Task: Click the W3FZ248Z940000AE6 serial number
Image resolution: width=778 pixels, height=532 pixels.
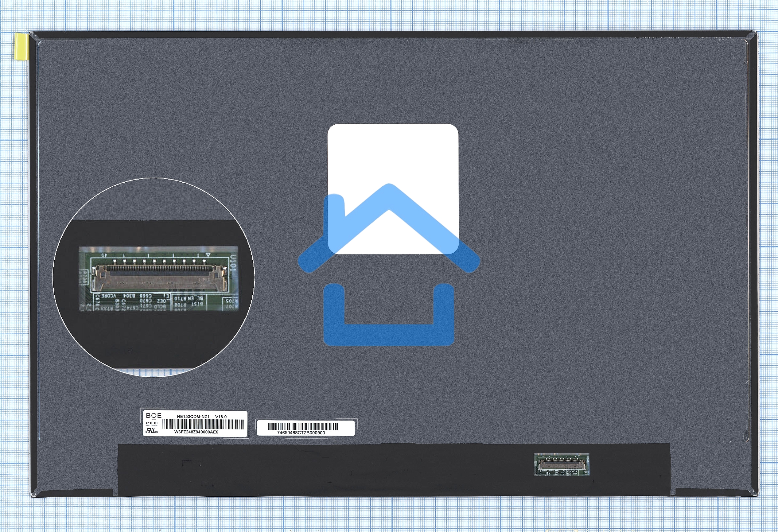Action: pos(196,432)
